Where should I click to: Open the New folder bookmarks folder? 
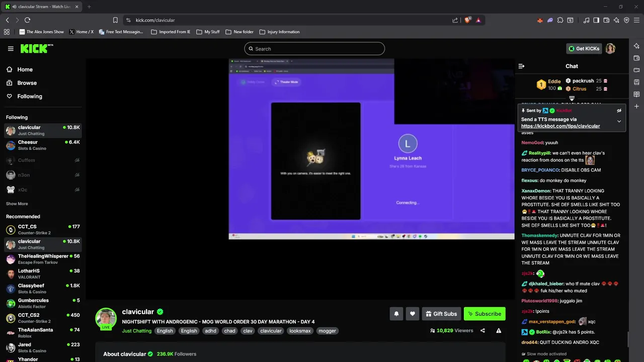tap(239, 32)
